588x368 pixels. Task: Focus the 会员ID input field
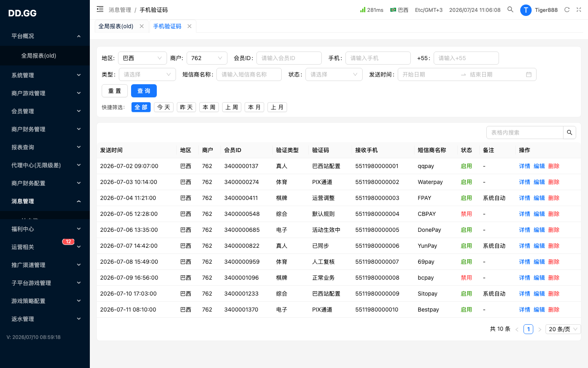289,58
